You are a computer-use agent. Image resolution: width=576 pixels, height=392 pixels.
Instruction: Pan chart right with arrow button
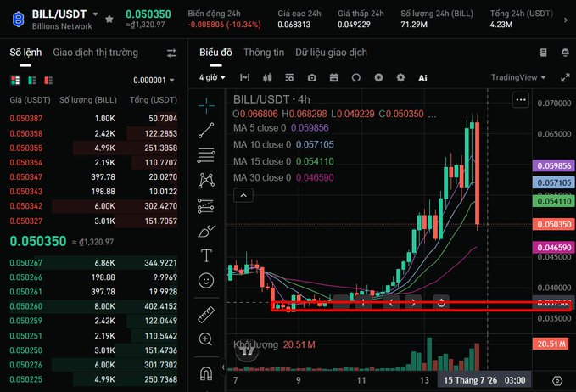tap(414, 303)
